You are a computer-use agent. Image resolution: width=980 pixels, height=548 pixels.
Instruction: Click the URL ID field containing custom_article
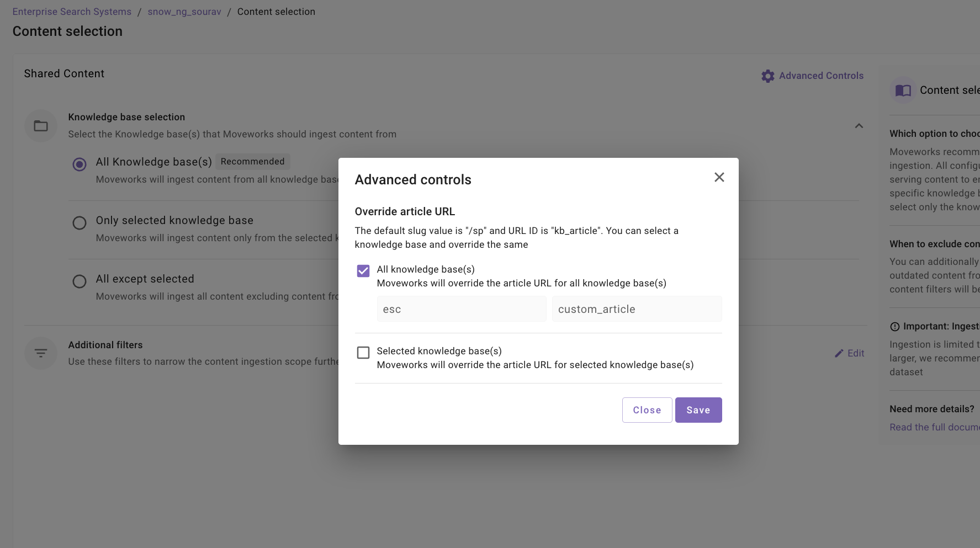(637, 309)
